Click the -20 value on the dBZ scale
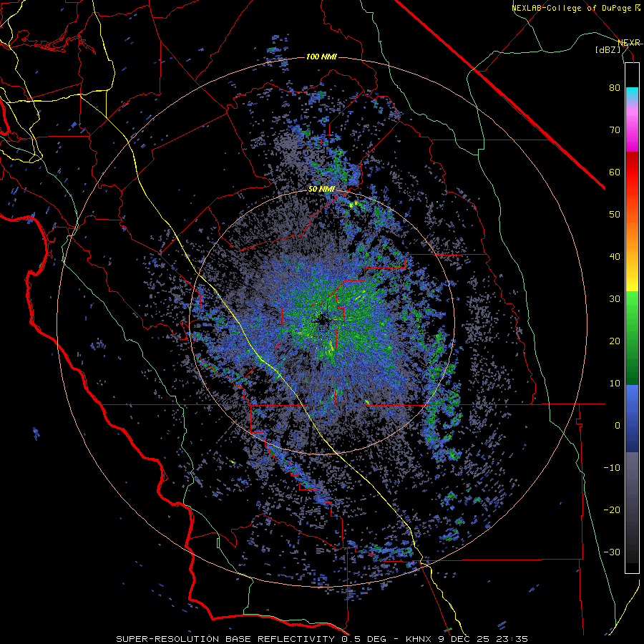Viewport: 644px width, 644px height. (x=612, y=510)
